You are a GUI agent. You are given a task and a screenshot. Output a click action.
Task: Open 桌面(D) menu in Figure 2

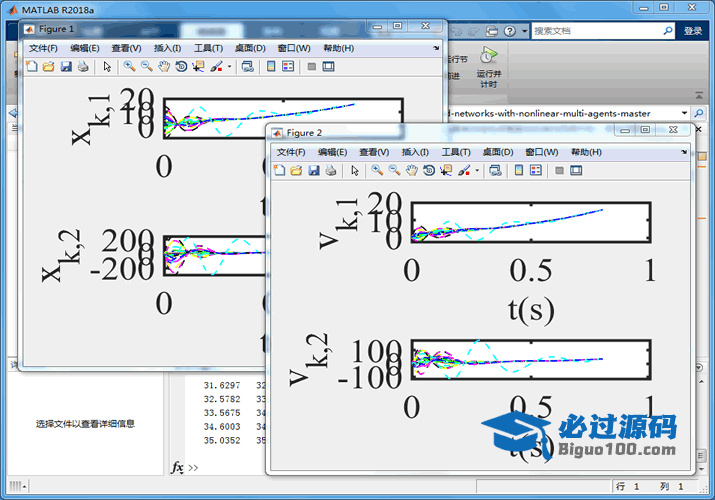tap(498, 152)
